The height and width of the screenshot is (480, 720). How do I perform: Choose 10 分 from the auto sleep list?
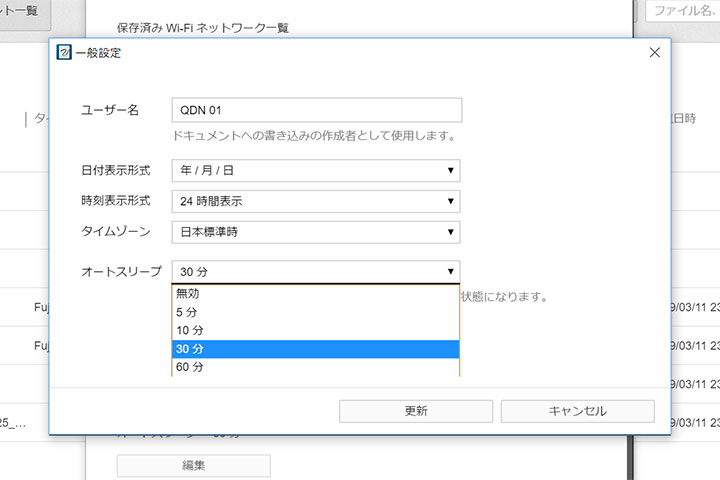(x=316, y=331)
